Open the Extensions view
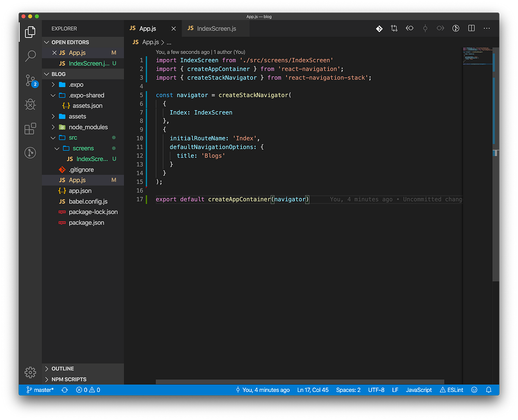This screenshot has height=420, width=518. (30, 128)
